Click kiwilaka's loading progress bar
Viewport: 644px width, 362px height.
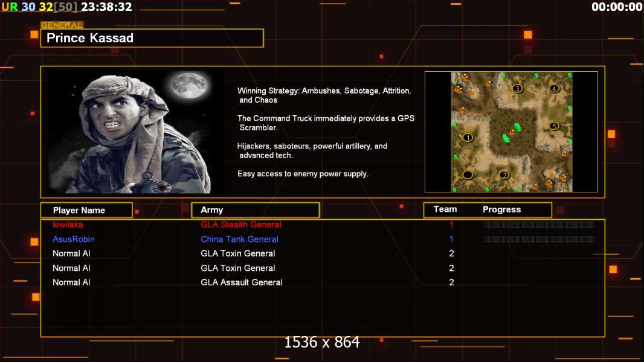539,224
